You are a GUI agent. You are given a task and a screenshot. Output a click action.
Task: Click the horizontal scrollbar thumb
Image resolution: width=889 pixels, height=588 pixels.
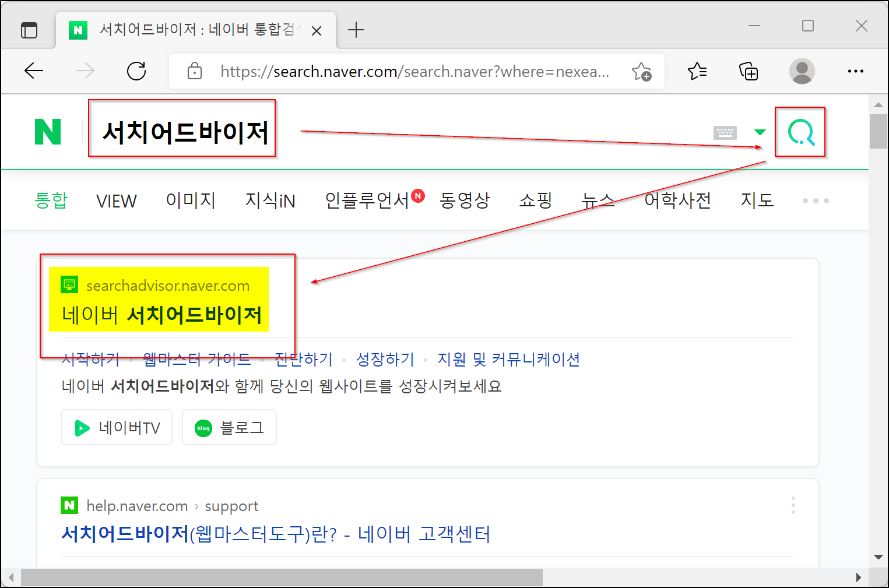[x=282, y=578]
